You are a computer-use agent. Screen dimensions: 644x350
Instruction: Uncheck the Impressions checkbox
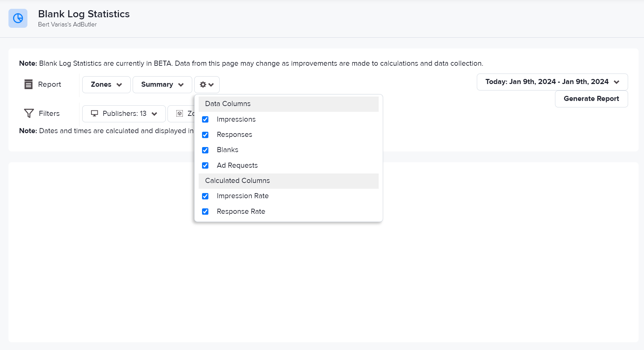205,119
